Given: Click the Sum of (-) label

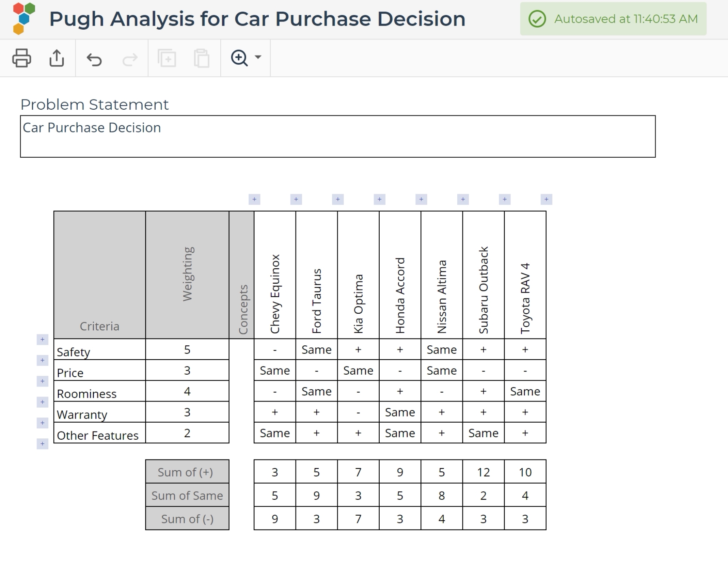Looking at the screenshot, I should click(x=187, y=518).
